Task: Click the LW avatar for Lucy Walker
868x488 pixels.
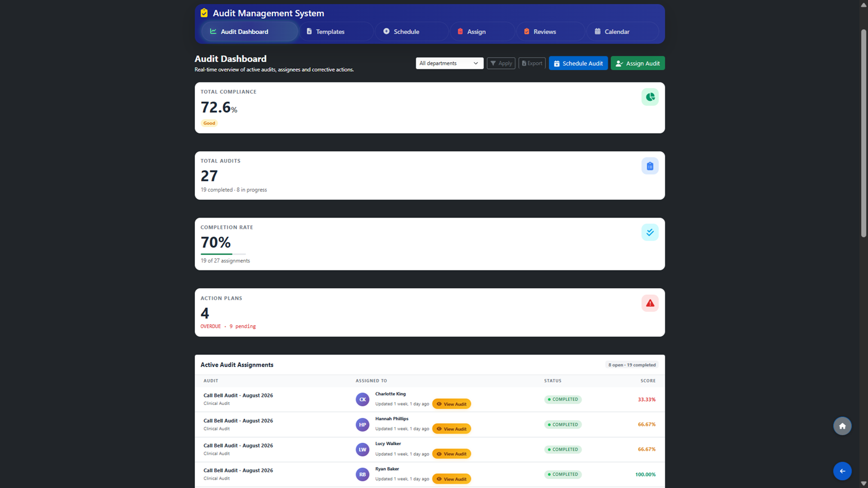Action: [x=362, y=450]
